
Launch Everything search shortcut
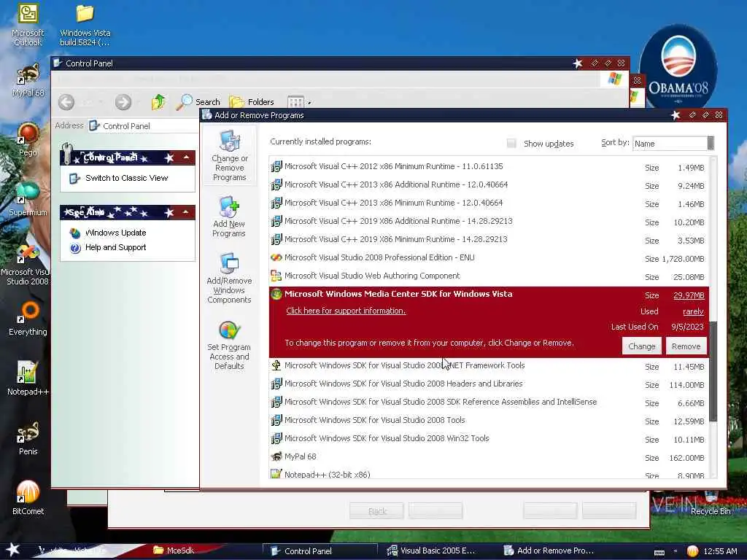(28, 319)
